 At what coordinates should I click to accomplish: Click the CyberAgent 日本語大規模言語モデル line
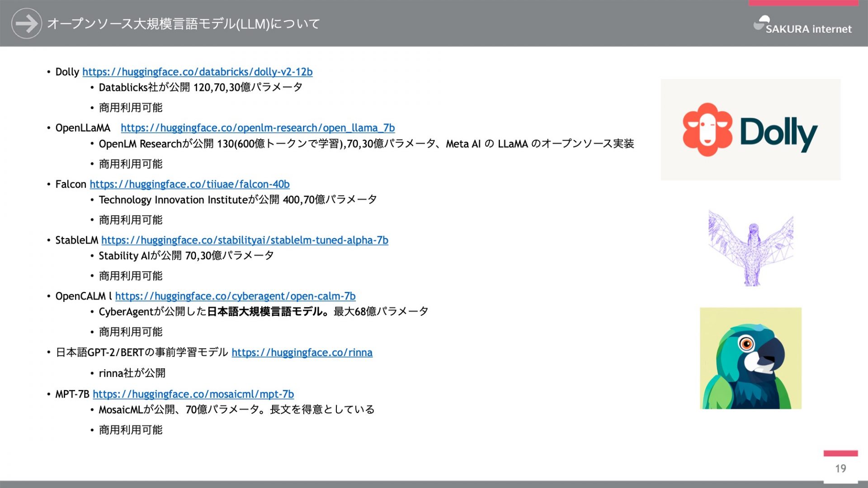coord(264,312)
